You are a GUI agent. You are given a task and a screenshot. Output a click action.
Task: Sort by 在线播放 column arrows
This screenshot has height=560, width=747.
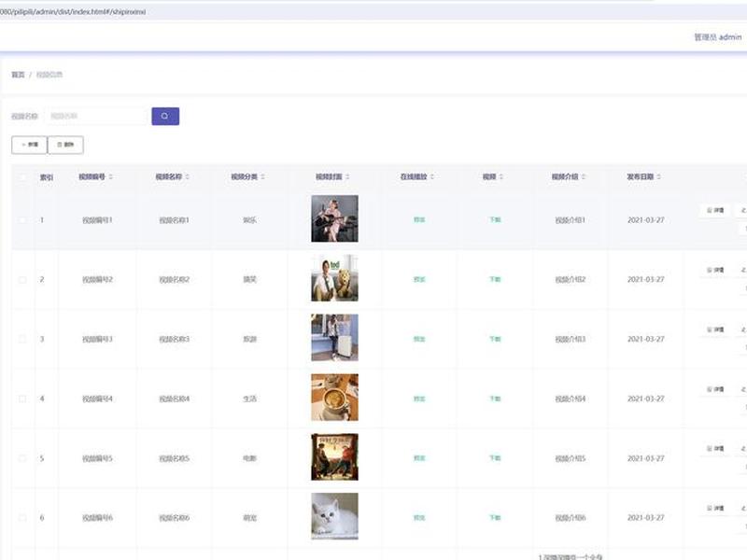[432, 176]
